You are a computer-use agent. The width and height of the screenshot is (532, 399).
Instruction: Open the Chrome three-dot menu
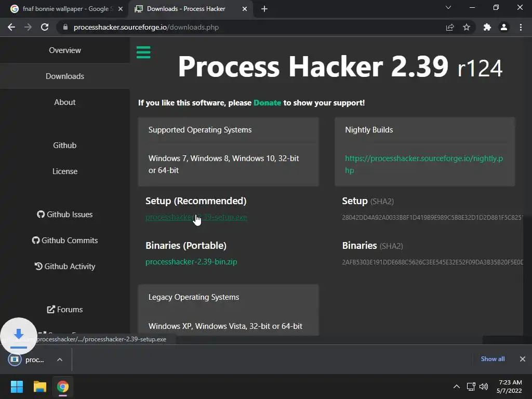click(x=521, y=27)
